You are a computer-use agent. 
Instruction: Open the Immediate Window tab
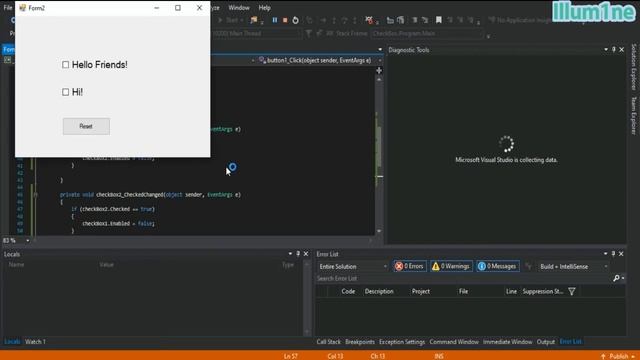(507, 342)
